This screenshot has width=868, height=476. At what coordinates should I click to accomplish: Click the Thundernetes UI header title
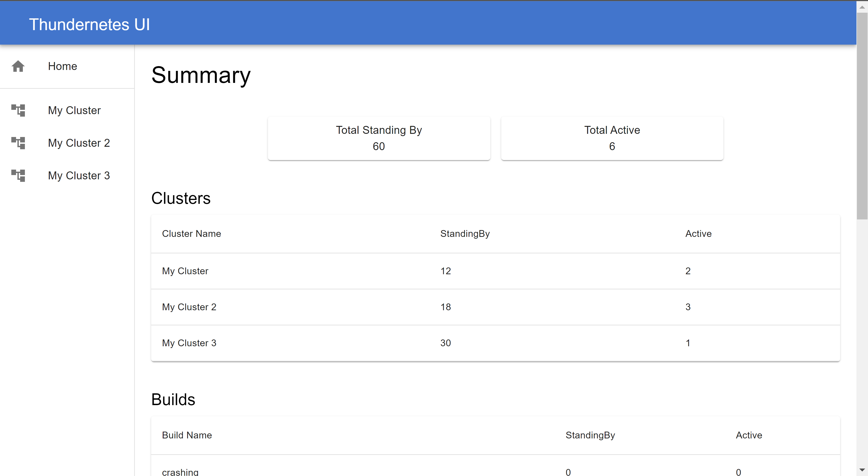[89, 25]
